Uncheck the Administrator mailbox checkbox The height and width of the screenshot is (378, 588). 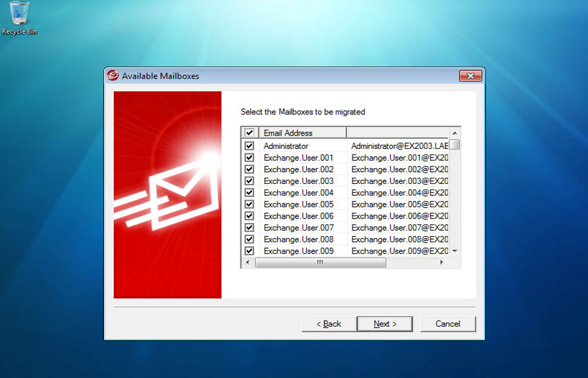(249, 146)
